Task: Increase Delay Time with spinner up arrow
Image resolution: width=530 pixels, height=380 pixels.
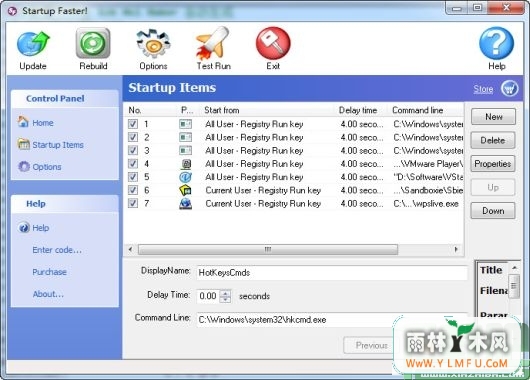Action: click(x=225, y=292)
